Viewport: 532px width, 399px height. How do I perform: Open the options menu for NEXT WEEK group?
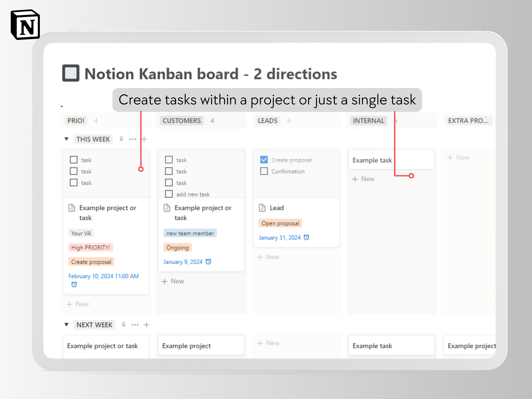pyautogui.click(x=135, y=325)
